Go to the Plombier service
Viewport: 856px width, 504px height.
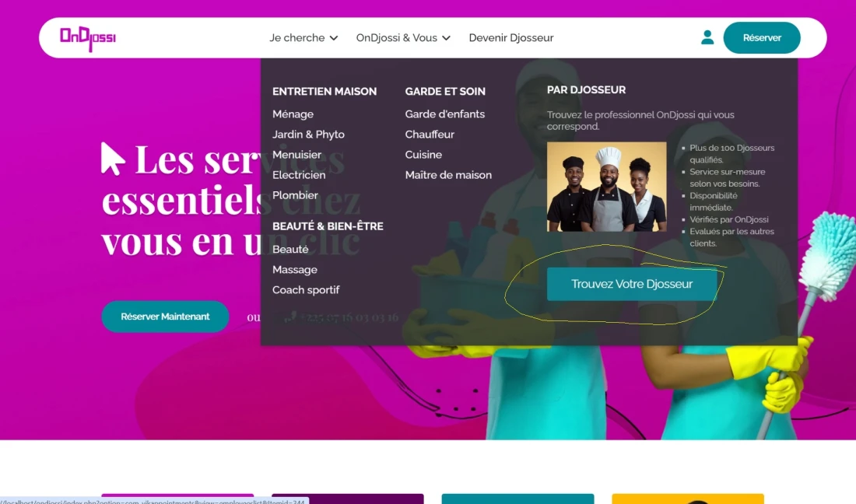coord(295,195)
